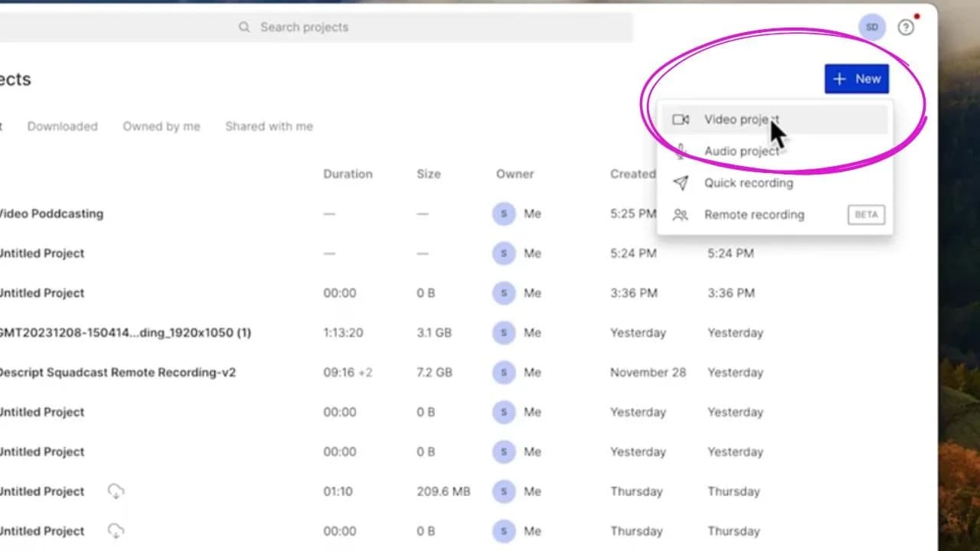Click the video camera icon in the menu

tap(681, 119)
